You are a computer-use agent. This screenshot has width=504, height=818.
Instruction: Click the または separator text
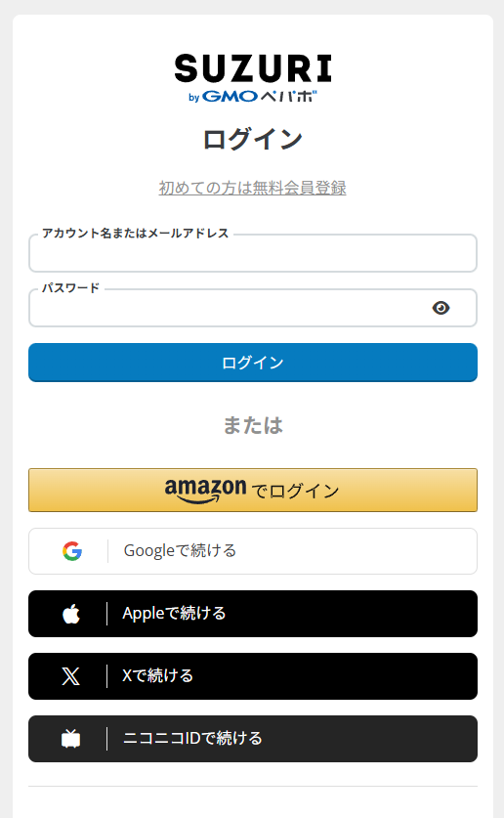(x=253, y=425)
